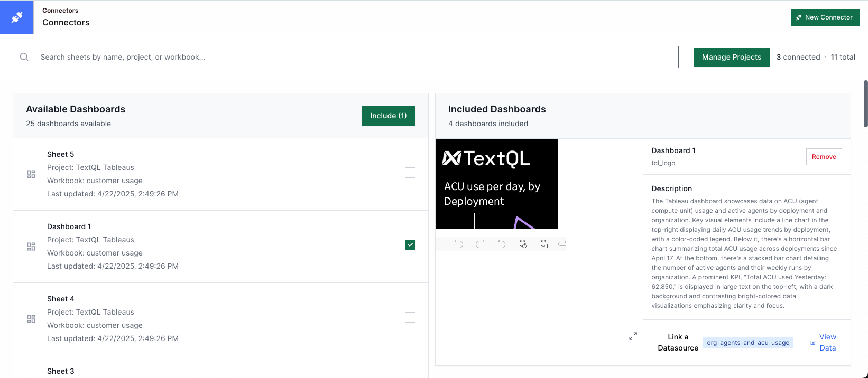
Task: Open Manage Projects
Action: click(x=732, y=57)
